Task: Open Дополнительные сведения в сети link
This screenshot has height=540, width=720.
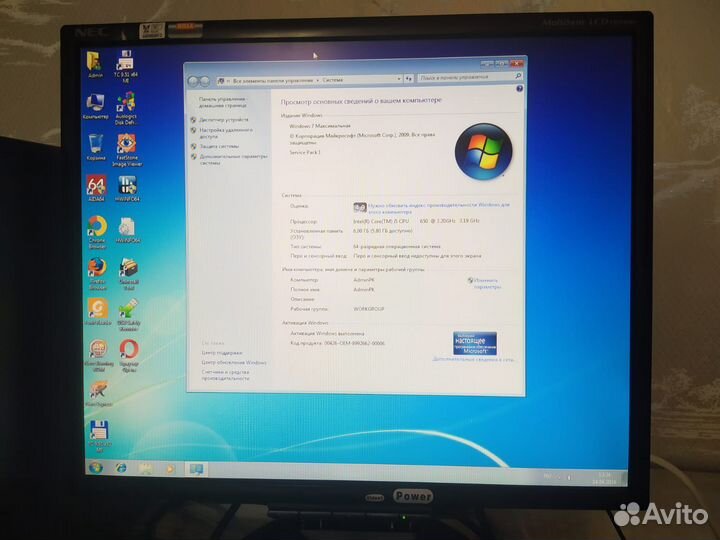Action: [473, 359]
